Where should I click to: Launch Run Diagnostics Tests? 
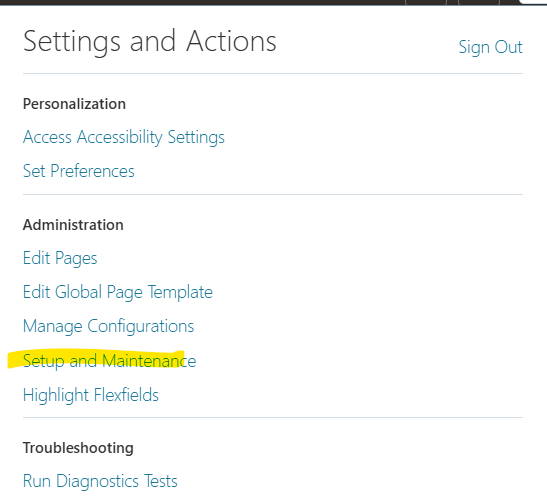100,481
